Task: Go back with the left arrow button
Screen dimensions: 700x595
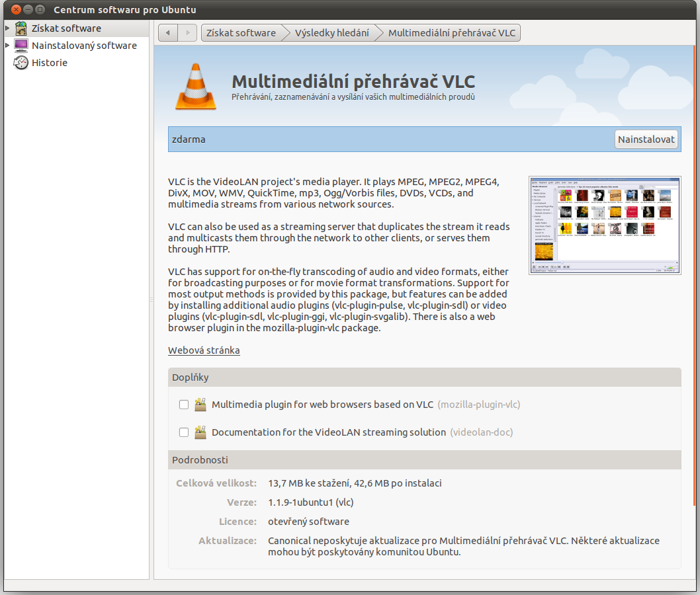Action: pos(168,32)
